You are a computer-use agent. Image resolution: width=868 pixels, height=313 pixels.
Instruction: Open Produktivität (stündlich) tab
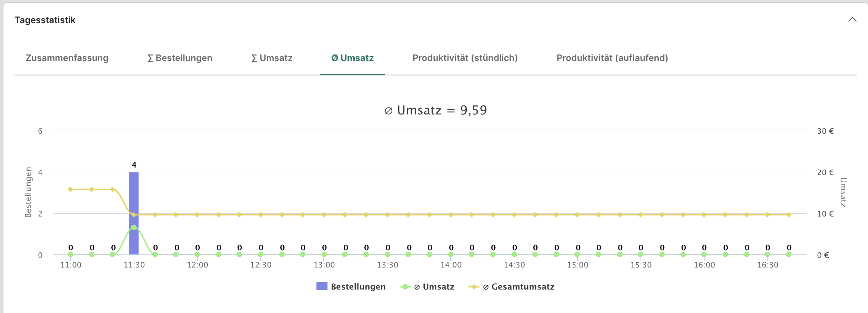pos(465,58)
